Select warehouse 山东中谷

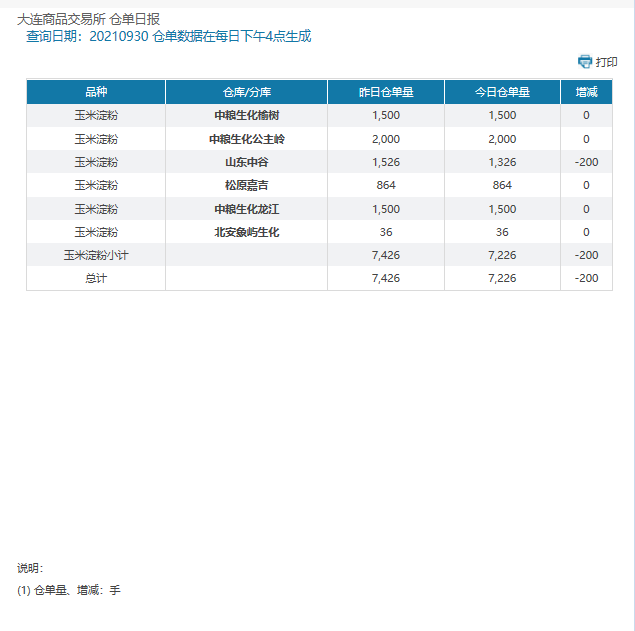[246, 162]
